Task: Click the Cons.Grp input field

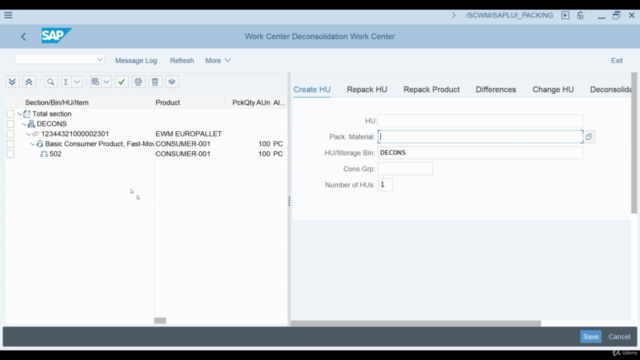Action: 405,169
